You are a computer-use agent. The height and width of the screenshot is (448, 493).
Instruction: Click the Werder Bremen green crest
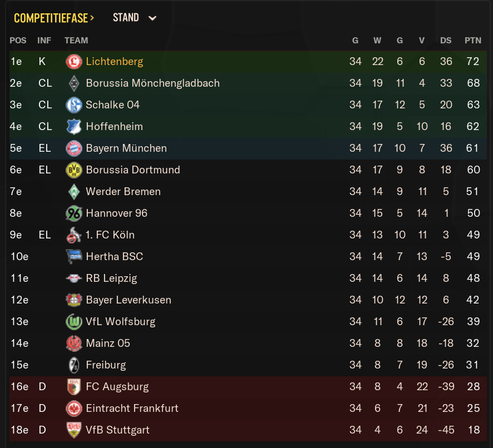click(x=74, y=192)
